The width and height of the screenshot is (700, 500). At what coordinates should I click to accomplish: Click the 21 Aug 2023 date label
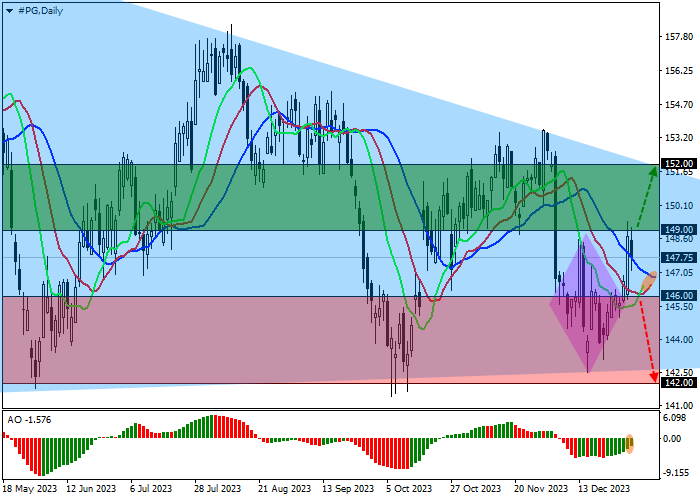[284, 488]
